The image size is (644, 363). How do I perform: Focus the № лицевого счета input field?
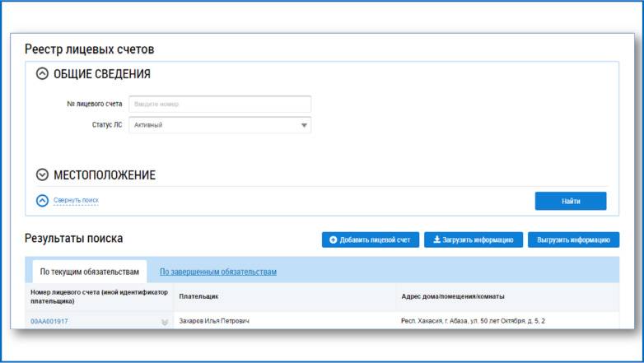pyautogui.click(x=220, y=104)
